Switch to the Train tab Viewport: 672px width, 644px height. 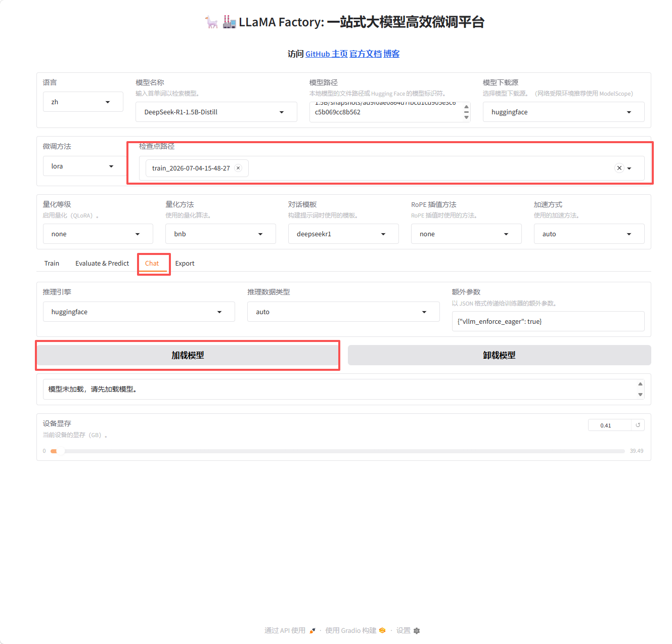click(x=52, y=263)
